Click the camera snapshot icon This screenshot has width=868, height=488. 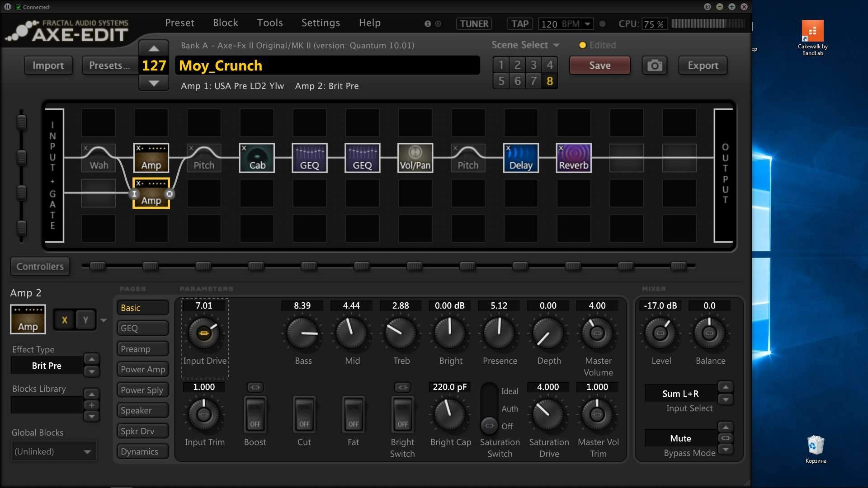pos(654,66)
